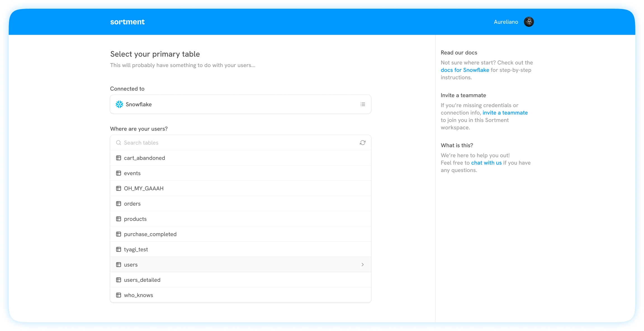The image size is (644, 331).
Task: Choose the purchase_completed table
Action: [150, 234]
